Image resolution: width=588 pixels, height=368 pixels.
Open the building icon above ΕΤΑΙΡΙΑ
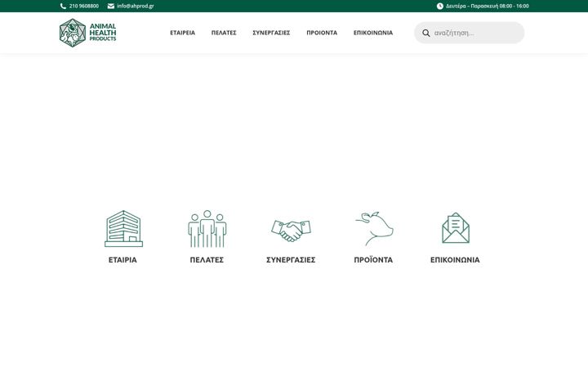(x=123, y=228)
